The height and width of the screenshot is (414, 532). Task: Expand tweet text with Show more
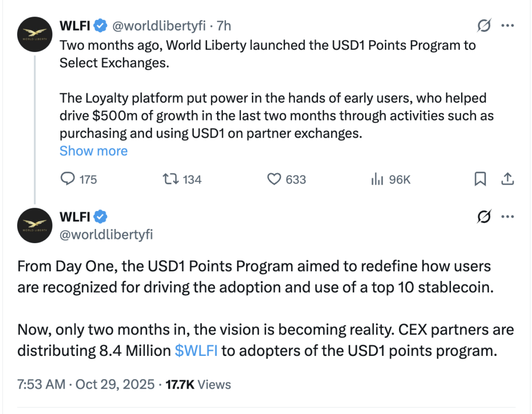[94, 151]
